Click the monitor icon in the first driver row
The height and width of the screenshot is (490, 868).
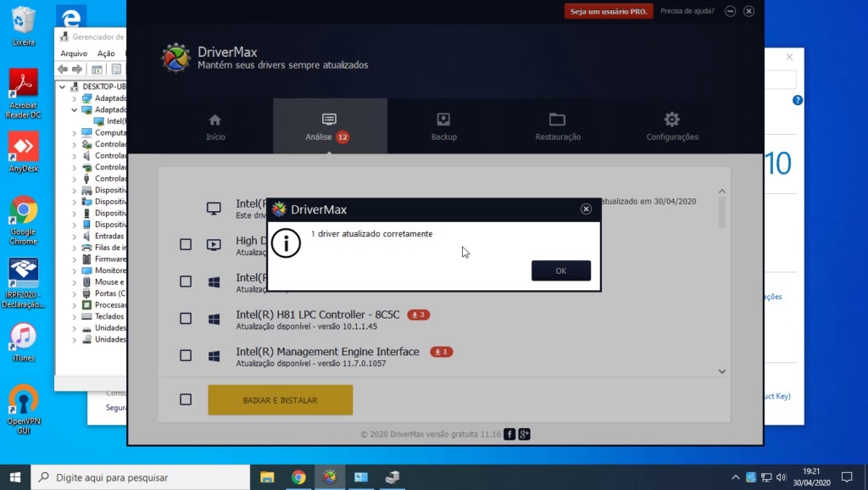[x=214, y=209]
